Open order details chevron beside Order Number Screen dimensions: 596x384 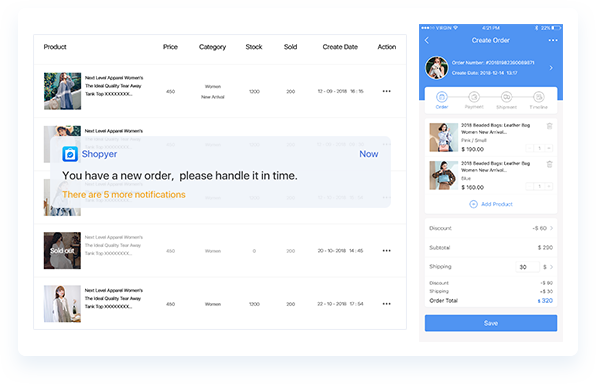click(551, 68)
